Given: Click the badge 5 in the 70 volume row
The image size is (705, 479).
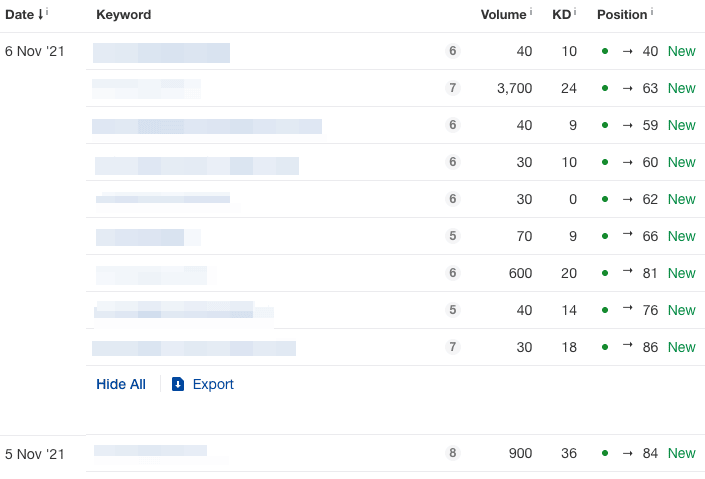Looking at the screenshot, I should [x=452, y=236].
